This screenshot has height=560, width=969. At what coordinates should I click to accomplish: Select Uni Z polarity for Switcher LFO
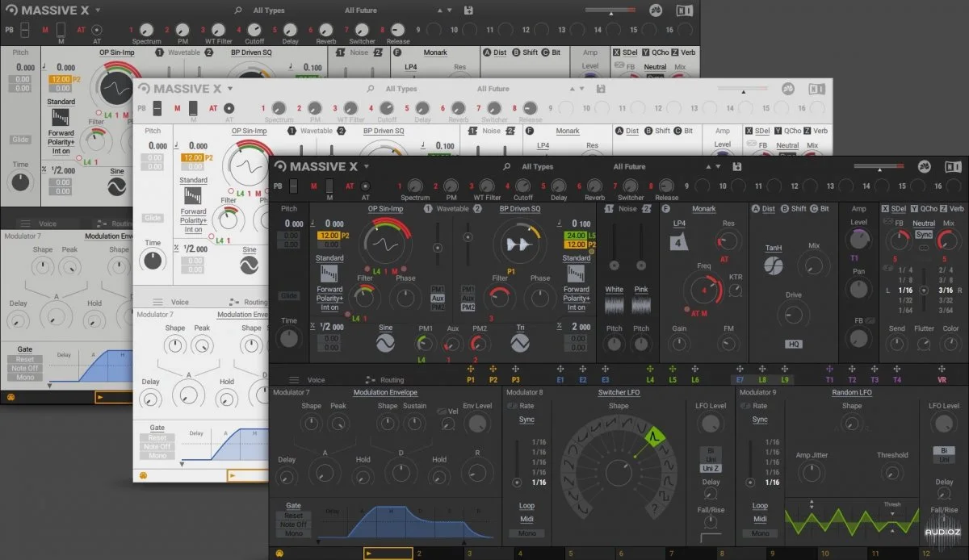(x=711, y=468)
